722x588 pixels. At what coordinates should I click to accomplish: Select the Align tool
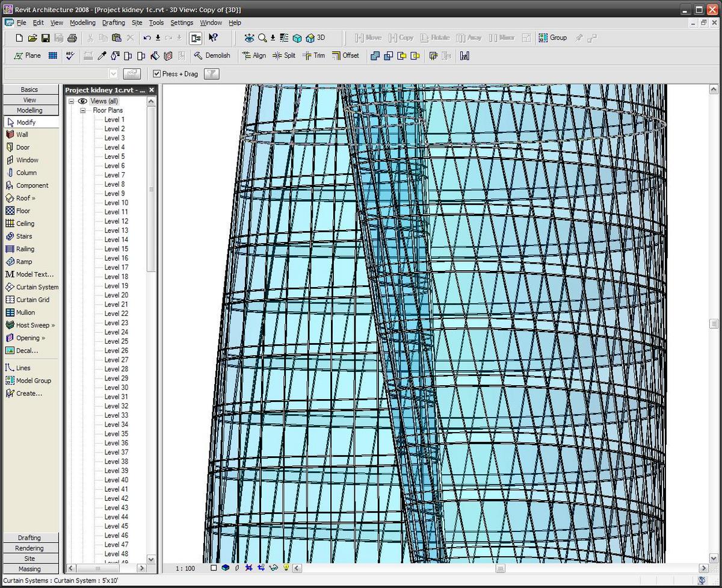(254, 55)
